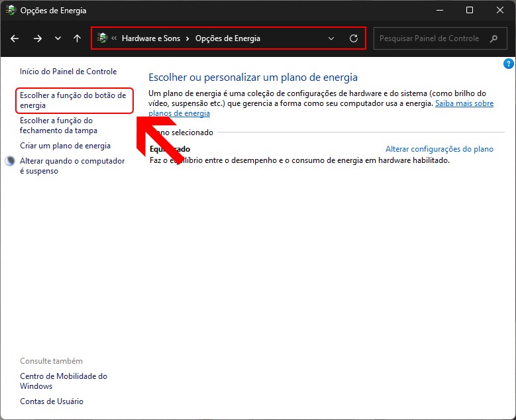Click the power plan icon in the address bar

pos(102,38)
